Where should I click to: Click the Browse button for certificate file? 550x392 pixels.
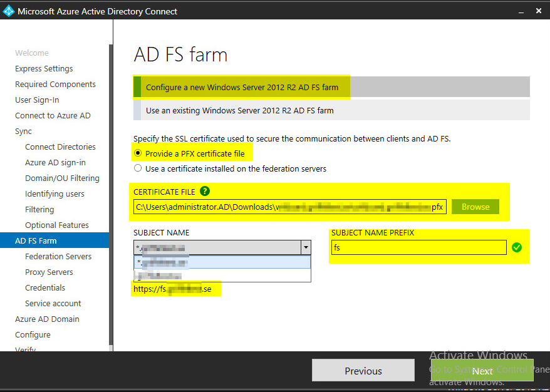pos(475,207)
